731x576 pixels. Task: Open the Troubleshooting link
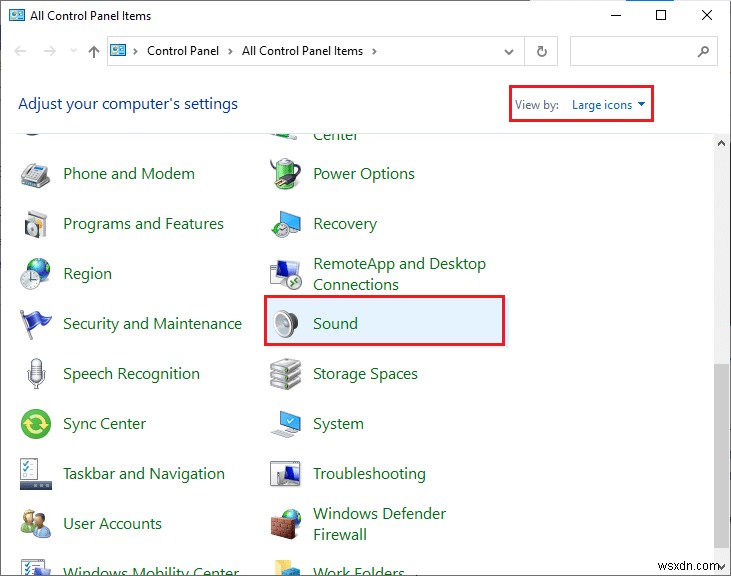[x=369, y=473]
